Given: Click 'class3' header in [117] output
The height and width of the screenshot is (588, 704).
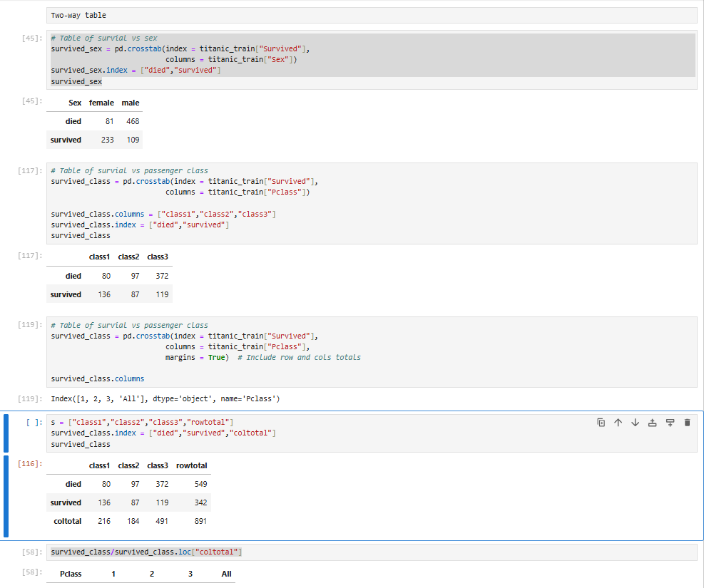Looking at the screenshot, I should click(158, 257).
